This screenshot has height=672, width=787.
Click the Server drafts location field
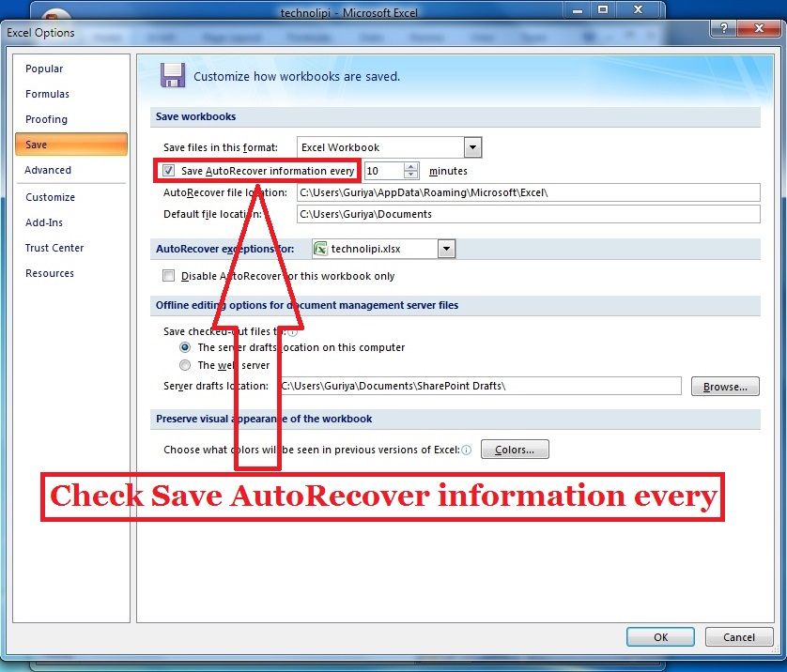(481, 386)
